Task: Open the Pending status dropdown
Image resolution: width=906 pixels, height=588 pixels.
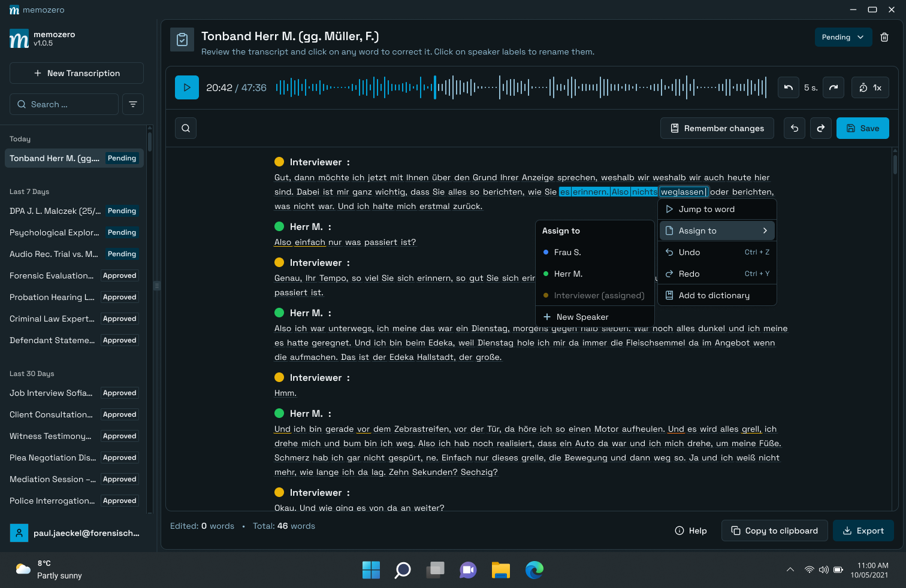Action: pos(843,37)
